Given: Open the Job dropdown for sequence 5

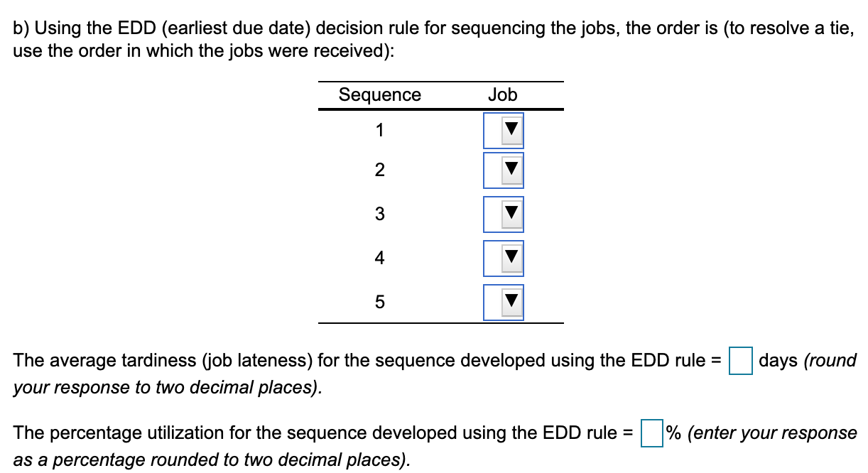Looking at the screenshot, I should [502, 302].
